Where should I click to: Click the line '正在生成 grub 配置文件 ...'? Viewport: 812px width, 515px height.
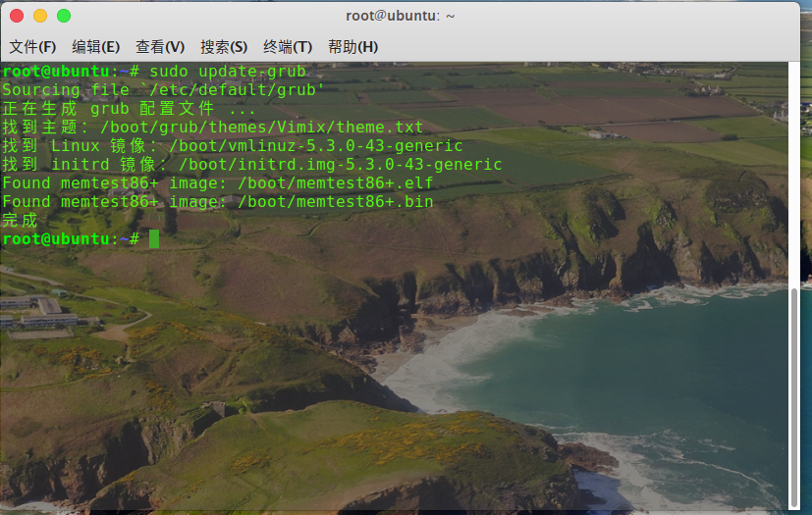(129, 109)
